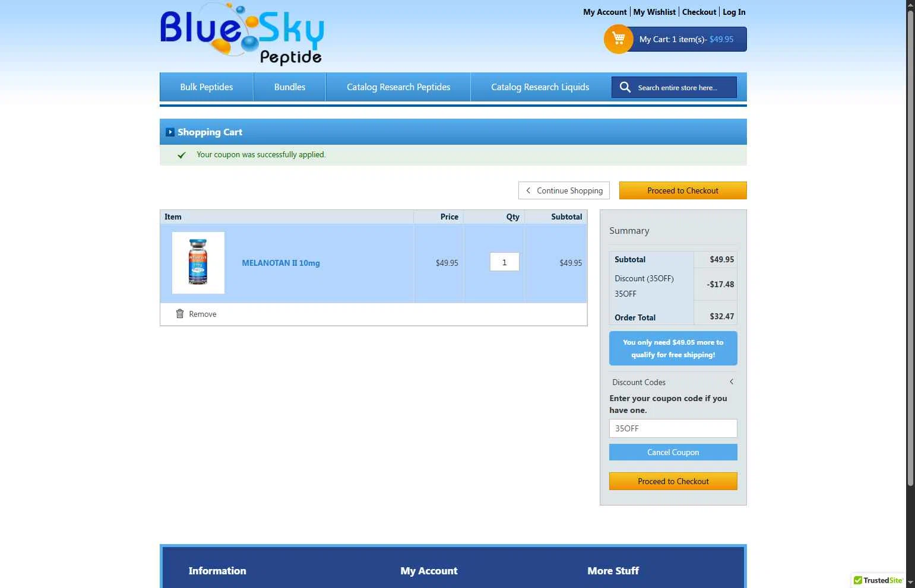The image size is (915, 588).
Task: Click the TrustedSite badge
Action: pyautogui.click(x=879, y=580)
